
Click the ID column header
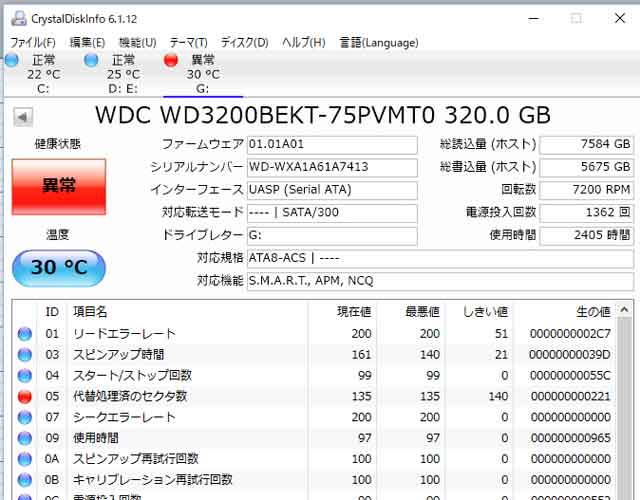(x=52, y=312)
